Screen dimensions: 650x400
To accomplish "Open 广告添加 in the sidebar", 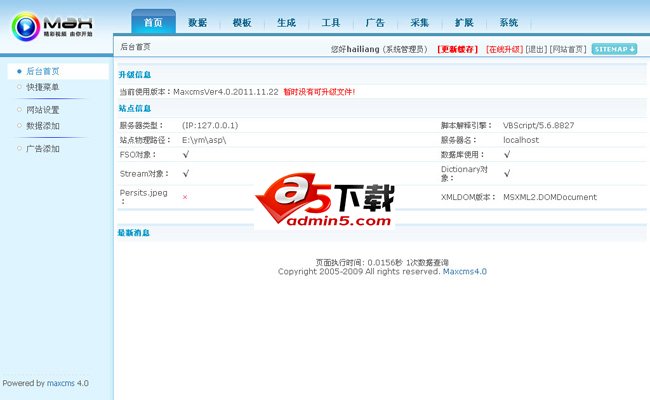I will pyautogui.click(x=43, y=148).
